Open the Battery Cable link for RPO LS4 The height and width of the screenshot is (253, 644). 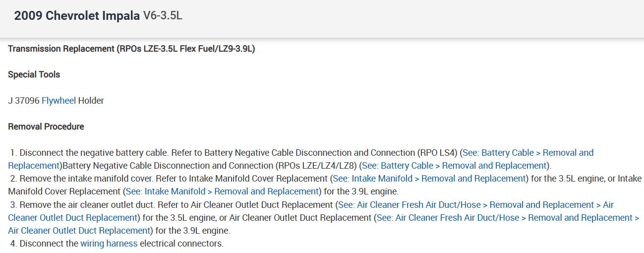(527, 153)
